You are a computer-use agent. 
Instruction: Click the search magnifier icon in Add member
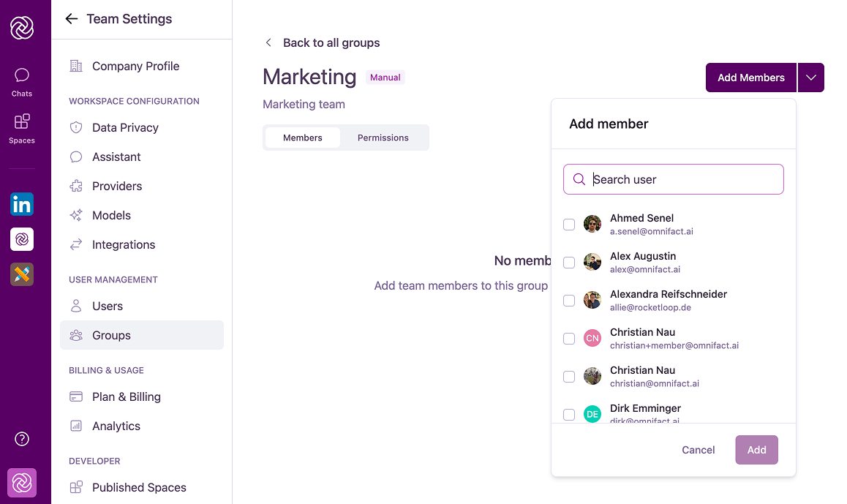(579, 179)
